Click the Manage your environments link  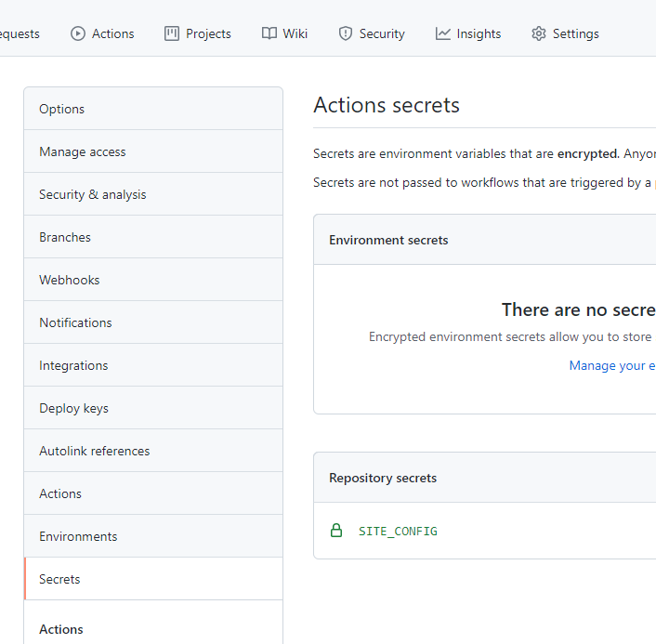pos(612,365)
